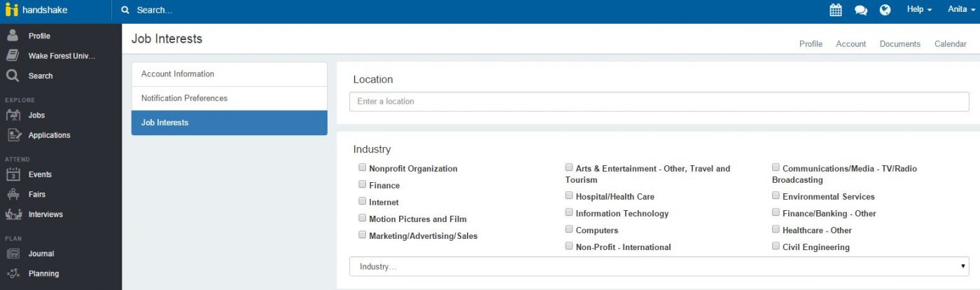980x290 pixels.
Task: Open the Anita user menu
Action: click(x=960, y=10)
